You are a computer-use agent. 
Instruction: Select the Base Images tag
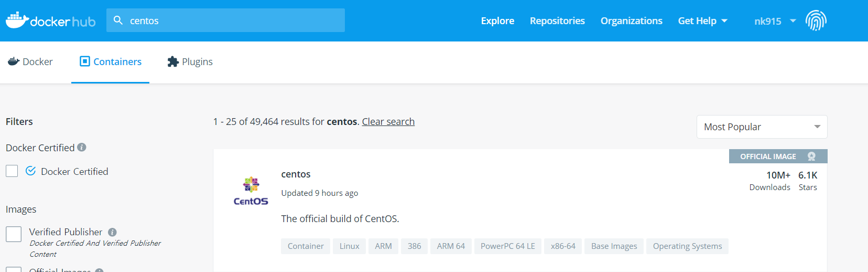click(614, 246)
